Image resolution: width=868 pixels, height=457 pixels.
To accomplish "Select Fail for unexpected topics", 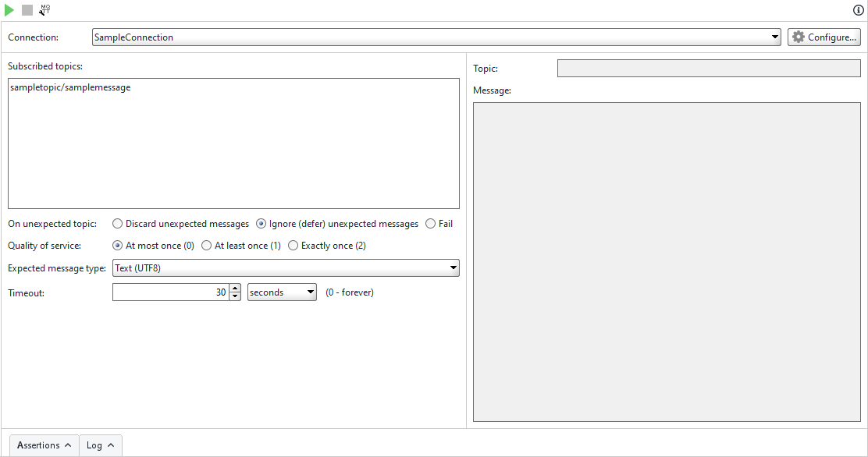I will click(430, 224).
